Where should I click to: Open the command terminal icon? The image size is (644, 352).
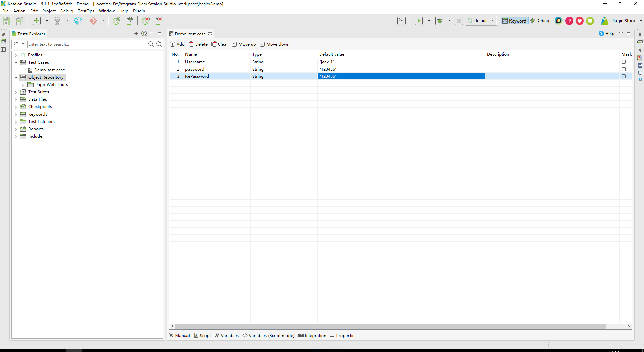pos(401,21)
